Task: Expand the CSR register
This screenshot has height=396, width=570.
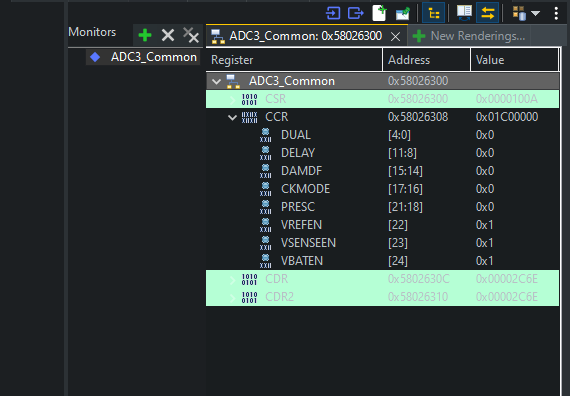Action: point(233,99)
